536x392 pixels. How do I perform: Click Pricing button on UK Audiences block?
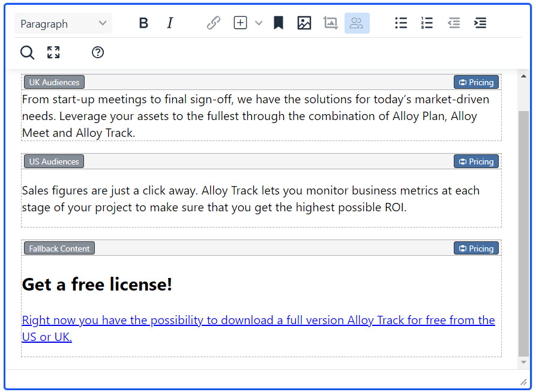click(x=476, y=82)
